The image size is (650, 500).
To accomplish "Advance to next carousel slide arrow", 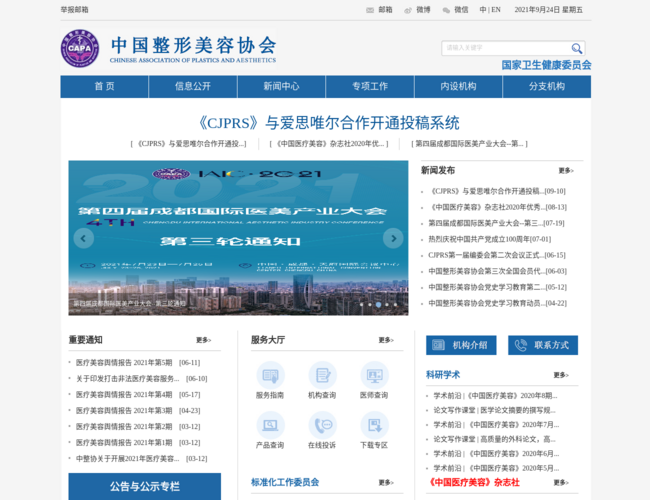I will [x=393, y=238].
